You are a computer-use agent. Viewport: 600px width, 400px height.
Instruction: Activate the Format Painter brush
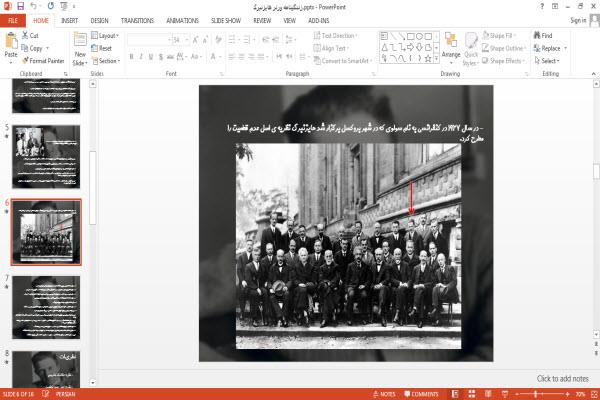43,61
